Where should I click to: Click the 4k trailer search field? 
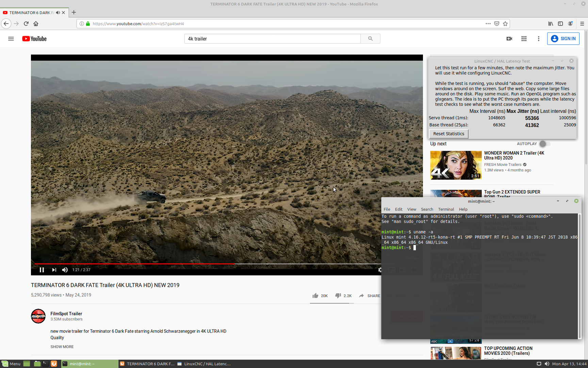tap(272, 39)
